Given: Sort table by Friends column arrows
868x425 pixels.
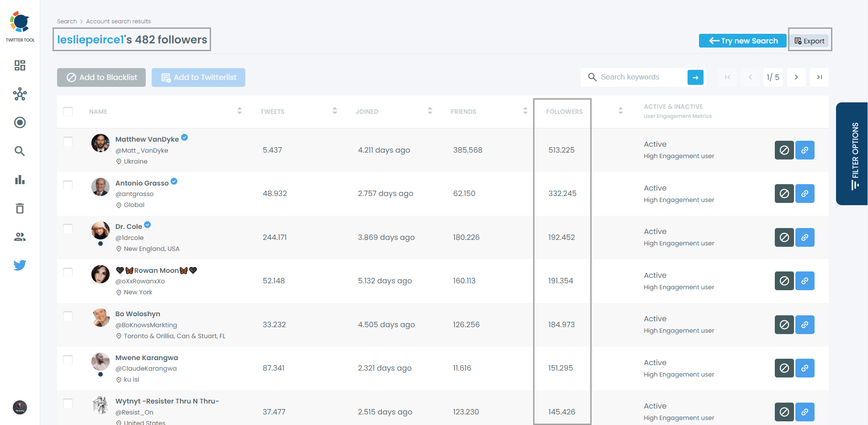Looking at the screenshot, I should coord(525,111).
